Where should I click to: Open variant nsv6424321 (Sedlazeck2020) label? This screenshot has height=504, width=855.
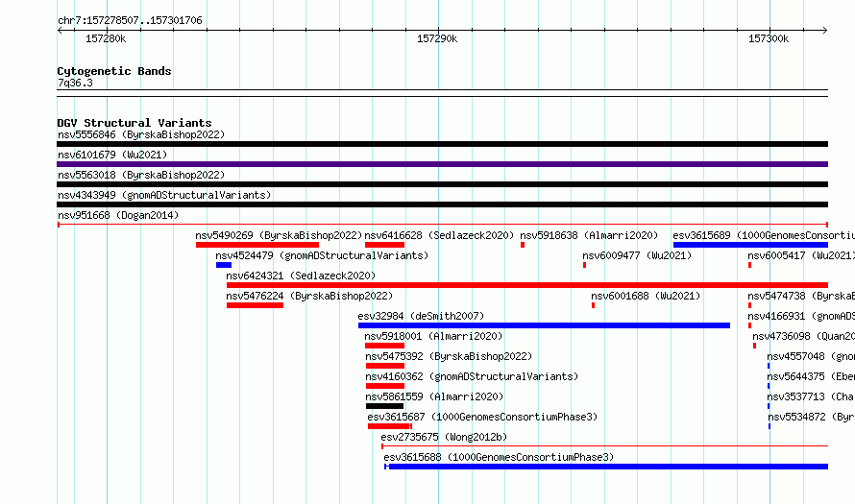301,276
